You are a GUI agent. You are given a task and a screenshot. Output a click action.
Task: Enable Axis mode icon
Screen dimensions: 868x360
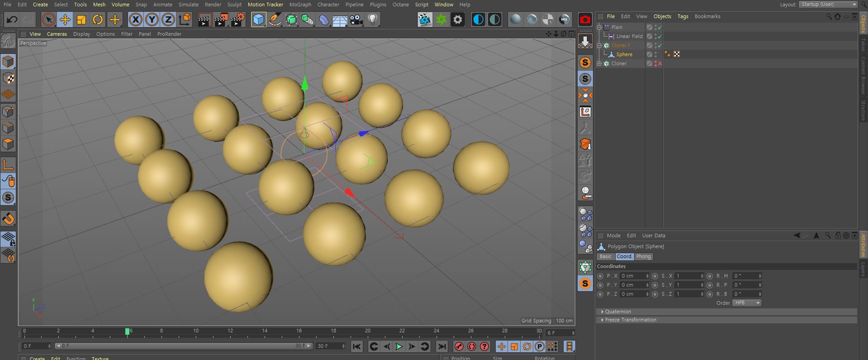coord(8,164)
